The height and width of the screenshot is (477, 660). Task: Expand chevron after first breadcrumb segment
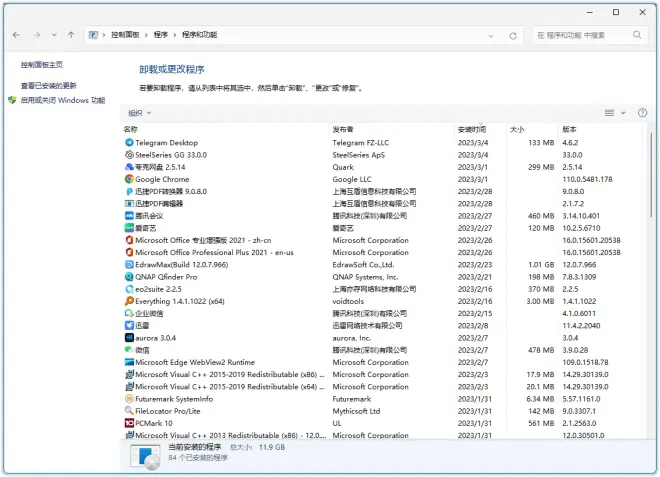[146, 35]
